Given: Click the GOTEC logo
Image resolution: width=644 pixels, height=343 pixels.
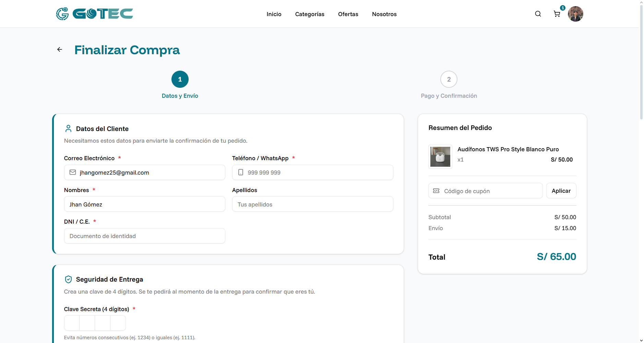Looking at the screenshot, I should click(x=95, y=14).
